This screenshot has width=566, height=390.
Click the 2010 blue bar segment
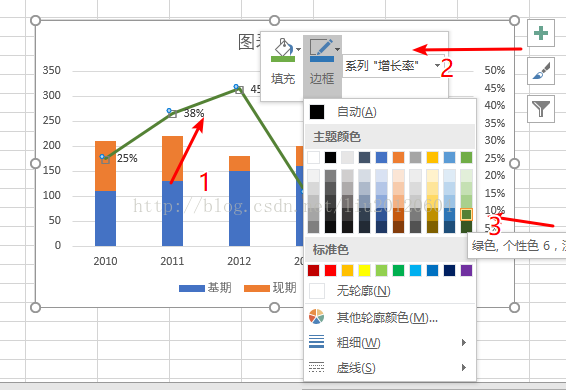[x=105, y=218]
